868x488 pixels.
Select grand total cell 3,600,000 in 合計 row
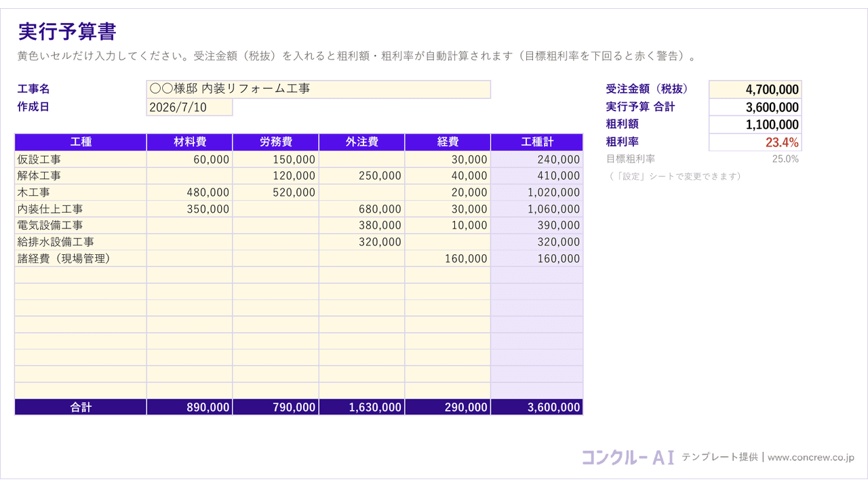[x=537, y=407]
